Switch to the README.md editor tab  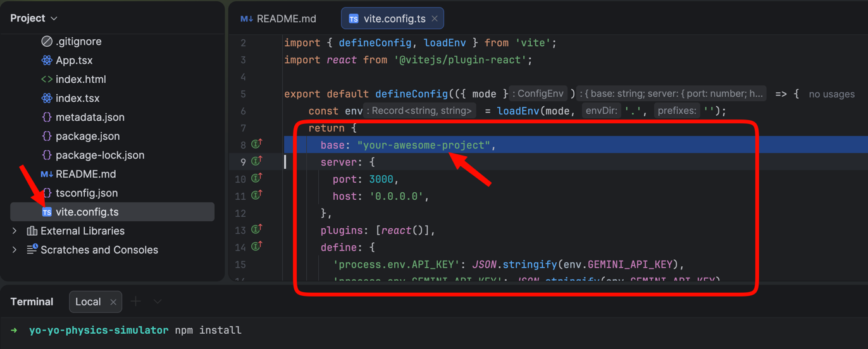tap(278, 19)
